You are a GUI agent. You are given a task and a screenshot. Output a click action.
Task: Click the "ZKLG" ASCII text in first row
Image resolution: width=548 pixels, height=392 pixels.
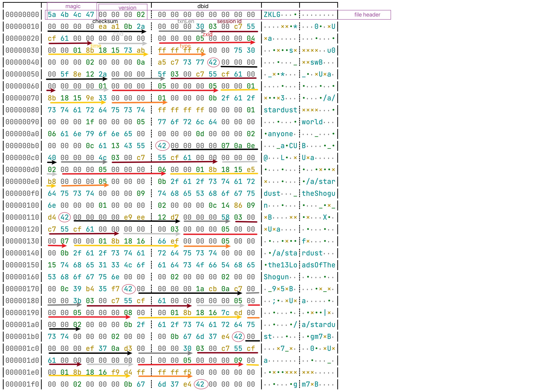point(272,15)
